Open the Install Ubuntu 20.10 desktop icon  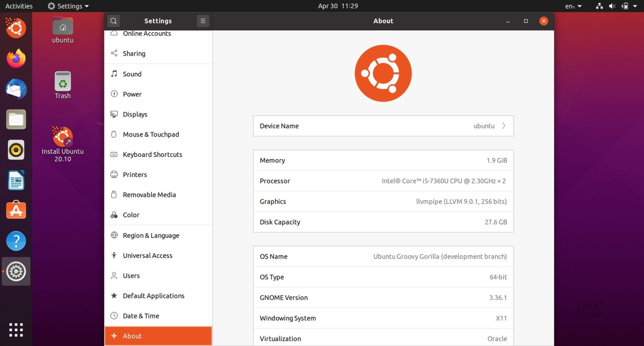63,144
